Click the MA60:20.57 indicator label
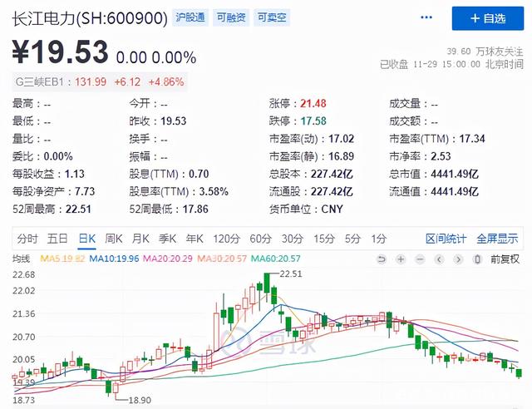 click(275, 259)
